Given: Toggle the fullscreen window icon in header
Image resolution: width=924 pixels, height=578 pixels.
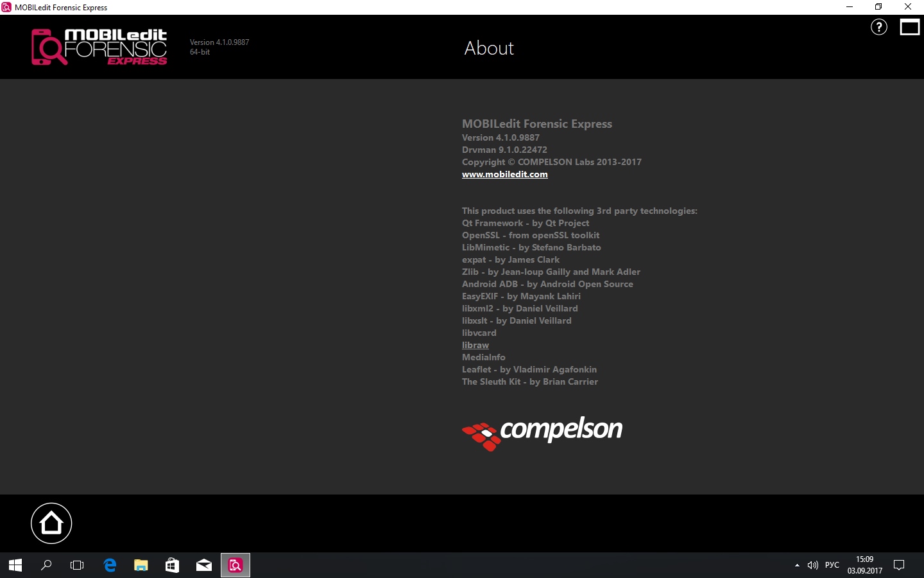Looking at the screenshot, I should click(910, 27).
